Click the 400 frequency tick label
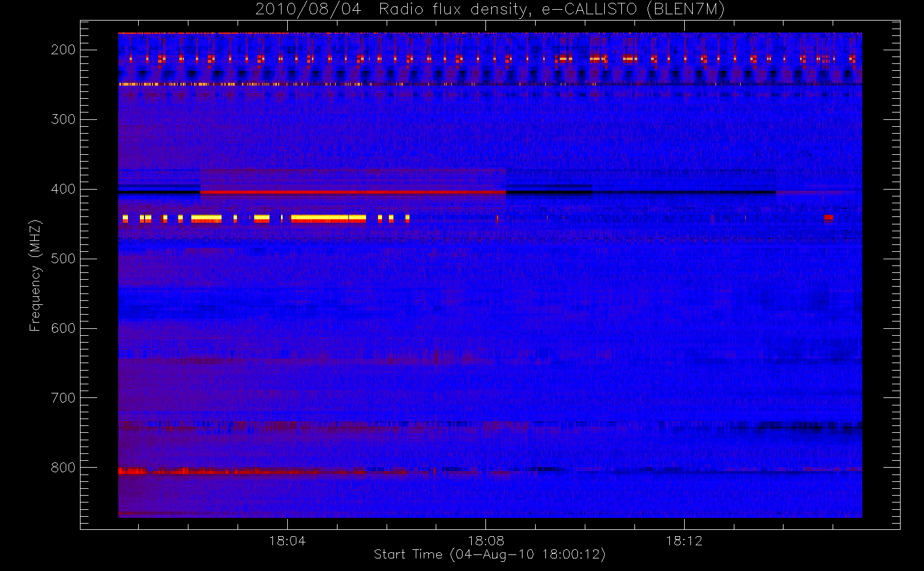Screen dimensions: 924x571 (63, 189)
